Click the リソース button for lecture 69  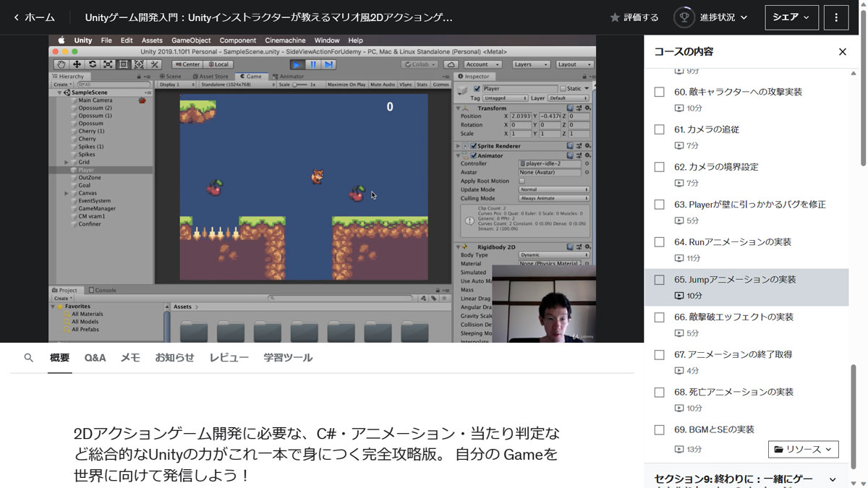tap(803, 449)
